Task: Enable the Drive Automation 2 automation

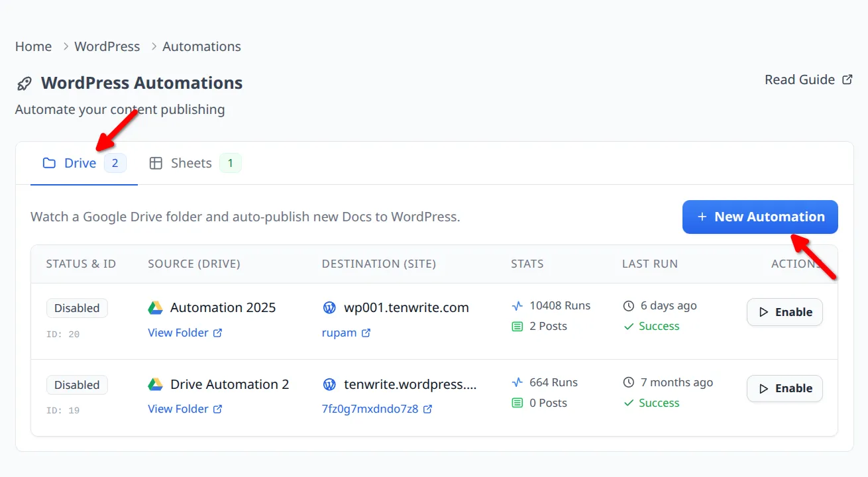Action: 785,388
